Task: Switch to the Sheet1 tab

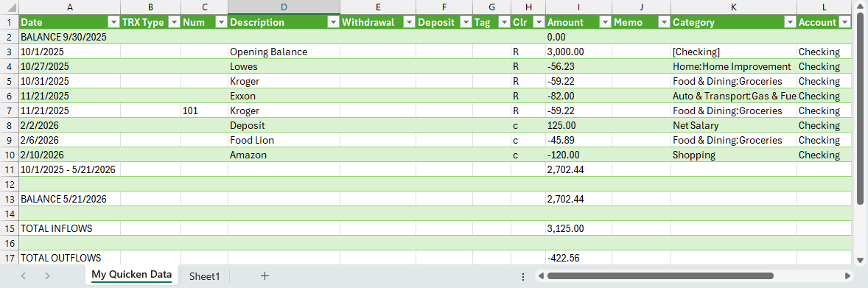Action: [x=204, y=276]
